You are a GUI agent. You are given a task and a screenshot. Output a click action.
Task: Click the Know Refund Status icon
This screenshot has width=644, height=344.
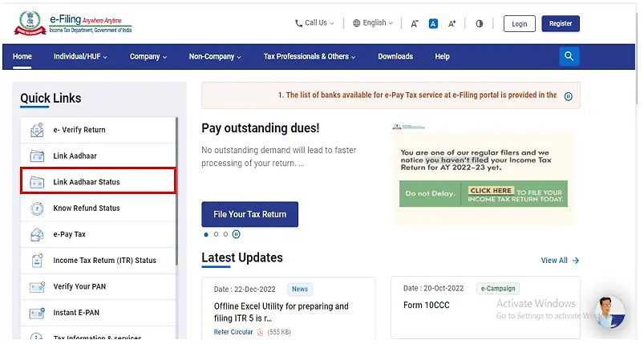(37, 208)
